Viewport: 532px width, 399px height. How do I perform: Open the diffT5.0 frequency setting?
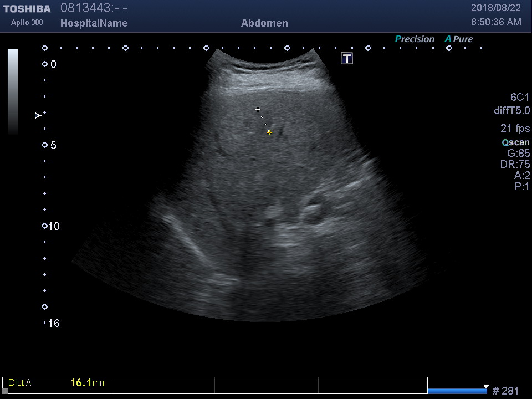(x=511, y=111)
